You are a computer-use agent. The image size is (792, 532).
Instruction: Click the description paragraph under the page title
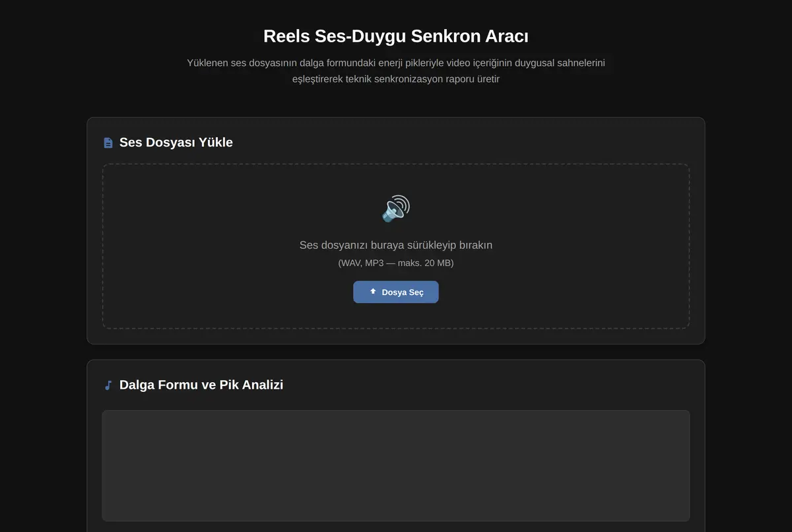(396, 71)
